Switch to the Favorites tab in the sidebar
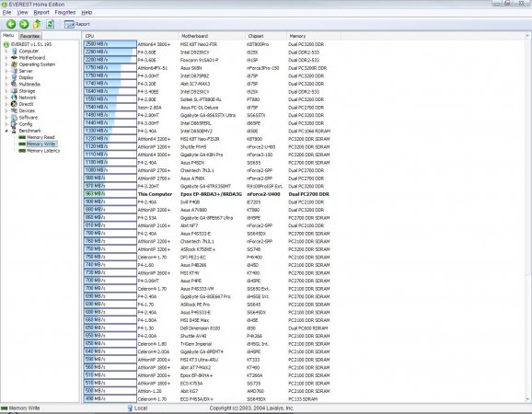The image size is (532, 414). click(29, 36)
